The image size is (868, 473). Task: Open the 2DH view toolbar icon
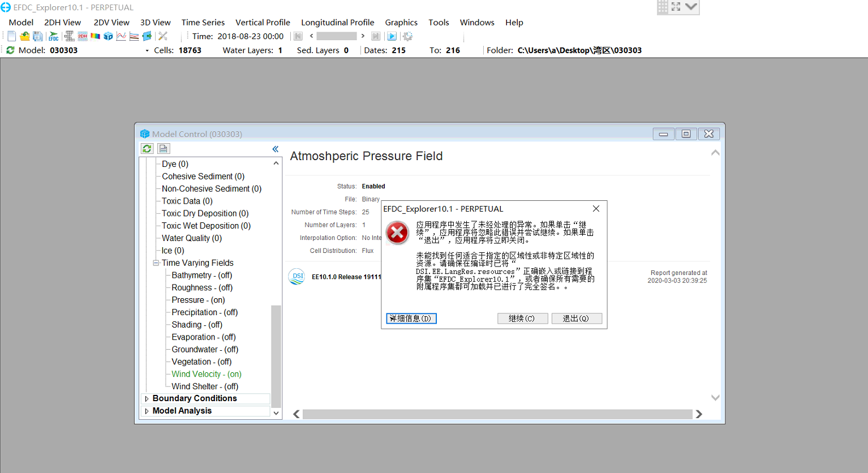[x=83, y=36]
